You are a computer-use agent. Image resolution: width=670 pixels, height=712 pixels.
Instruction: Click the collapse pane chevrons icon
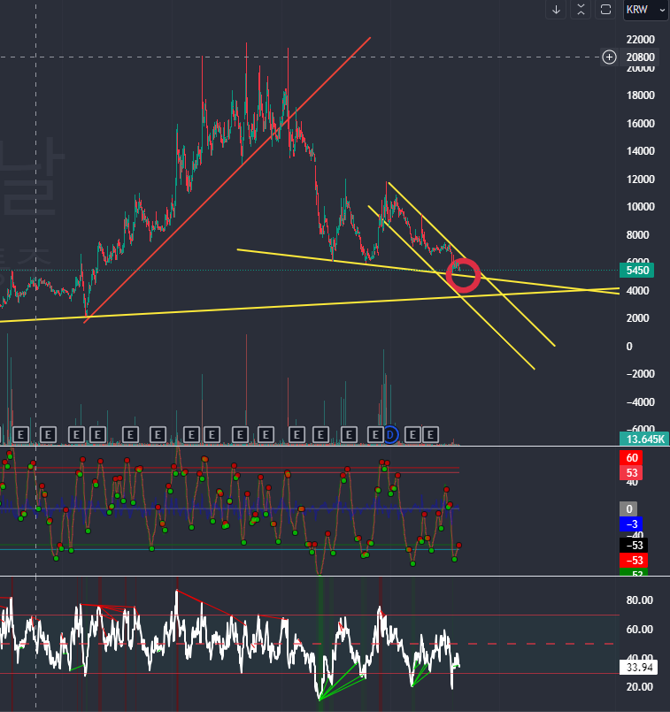click(581, 10)
